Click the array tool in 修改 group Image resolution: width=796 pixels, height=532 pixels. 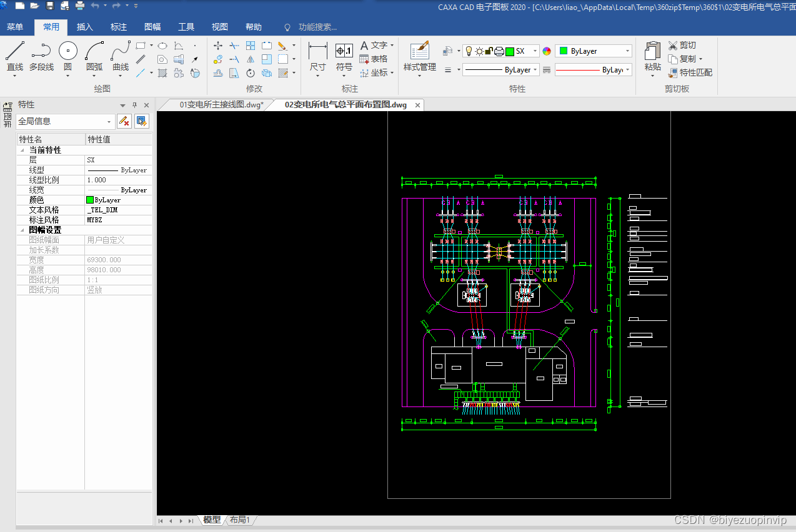click(x=251, y=46)
